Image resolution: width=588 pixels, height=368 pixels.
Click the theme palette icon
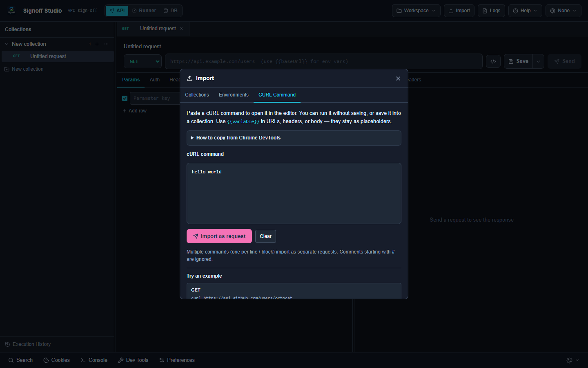[569, 360]
